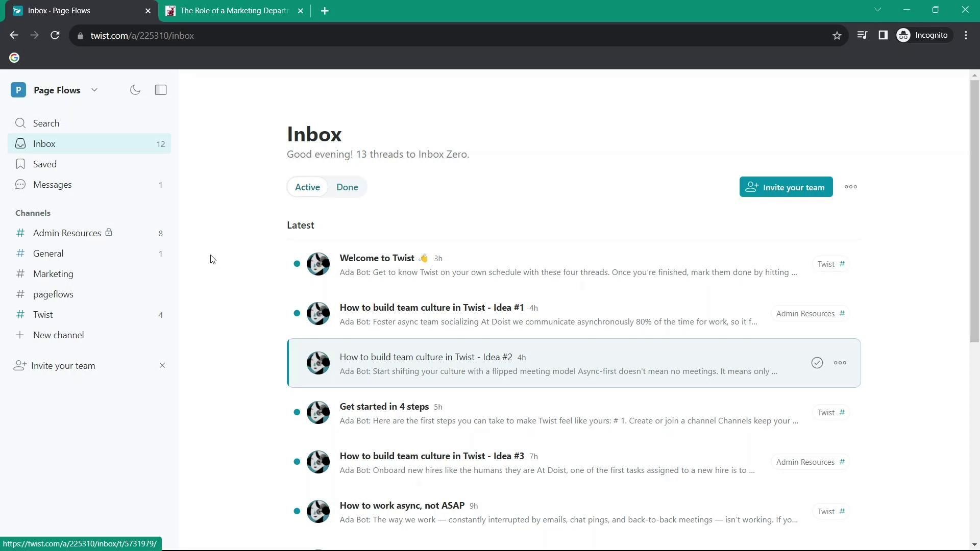Switch to Done tab

[347, 187]
